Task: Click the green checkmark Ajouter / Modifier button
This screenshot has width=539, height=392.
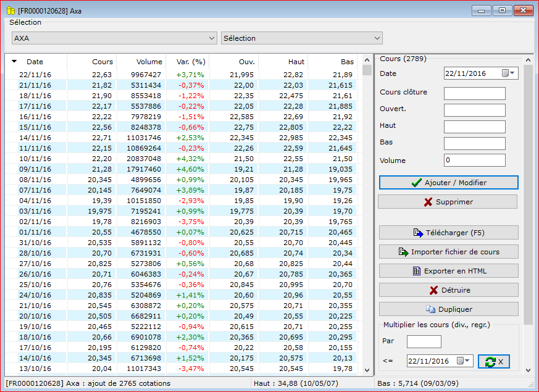Action: click(449, 183)
